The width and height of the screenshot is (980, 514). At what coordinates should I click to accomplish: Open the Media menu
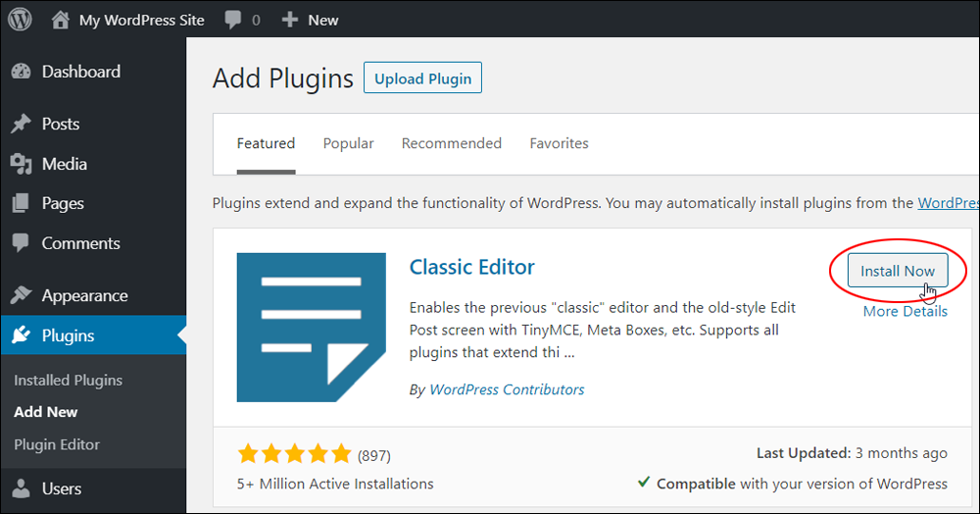[65, 164]
